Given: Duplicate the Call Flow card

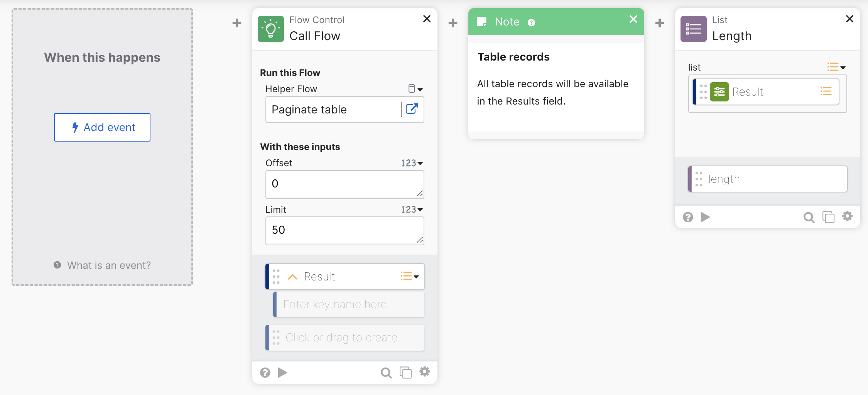Looking at the screenshot, I should (x=405, y=372).
